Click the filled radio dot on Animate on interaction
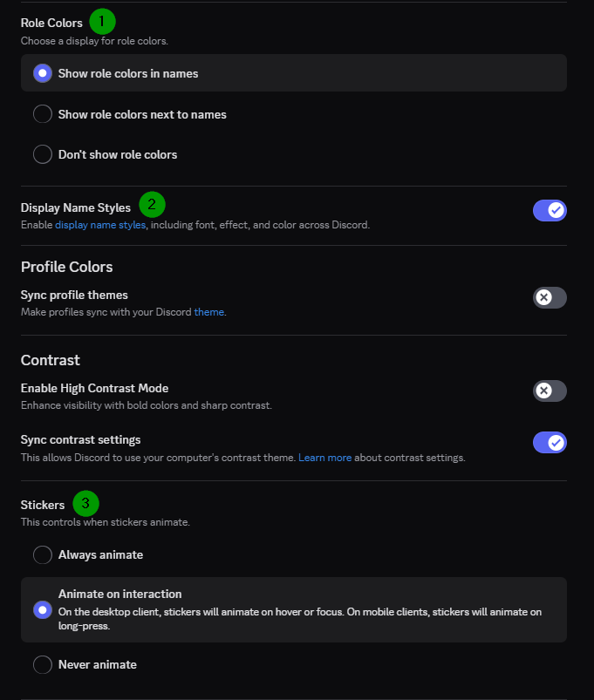The width and height of the screenshot is (594, 700). (x=42, y=610)
